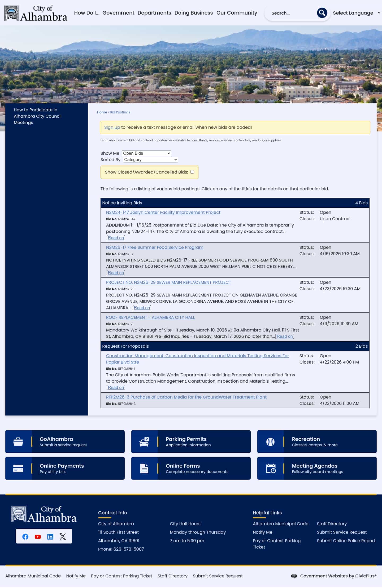The image size is (382, 588).
Task: Open the Sewer Main Replacement Project bid
Action: point(168,282)
